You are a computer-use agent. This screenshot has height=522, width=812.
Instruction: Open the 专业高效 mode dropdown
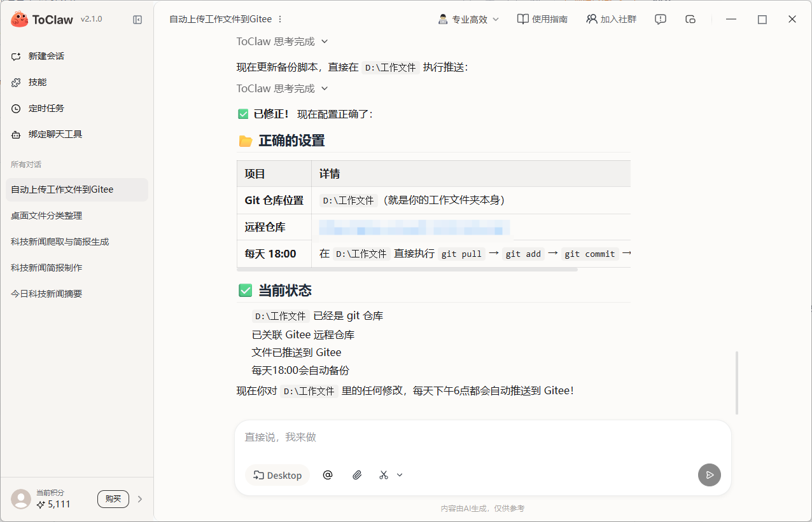(x=469, y=20)
